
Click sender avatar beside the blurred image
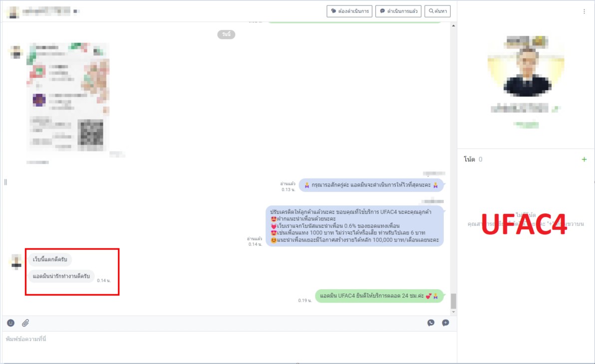coord(16,51)
